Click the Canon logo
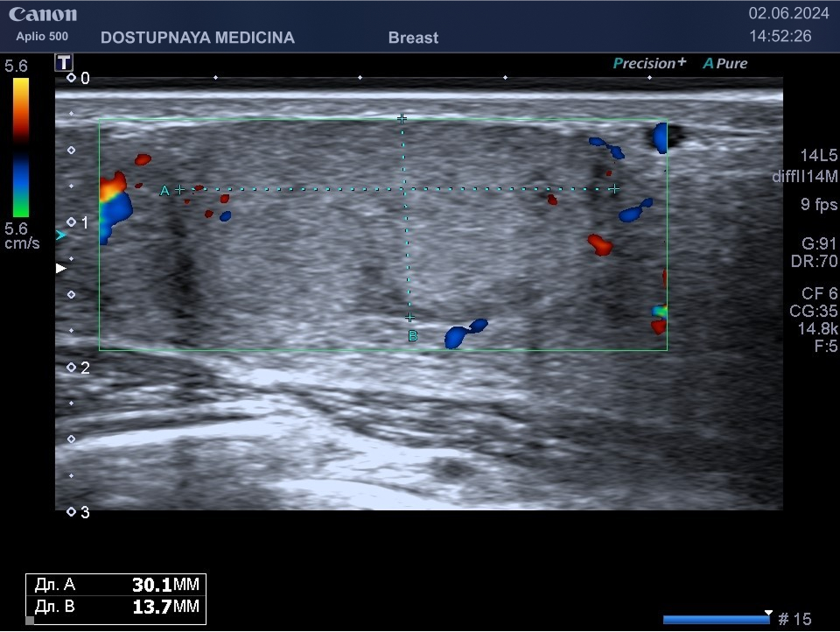The image size is (840, 632). pyautogui.click(x=43, y=15)
